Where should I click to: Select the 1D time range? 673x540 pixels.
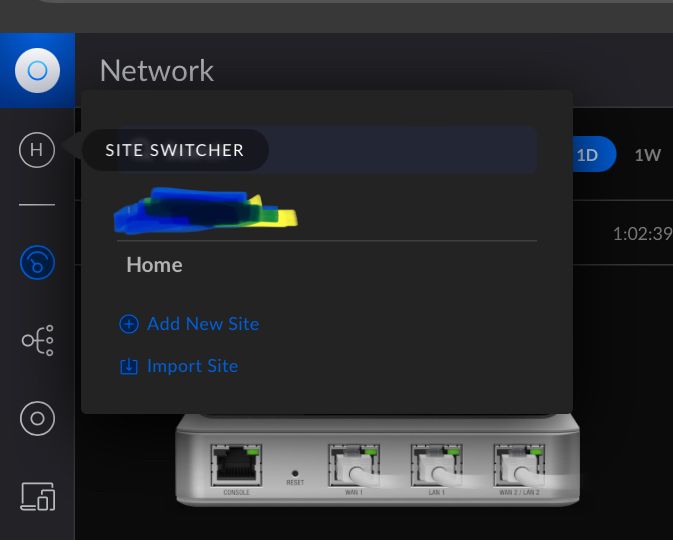point(587,155)
